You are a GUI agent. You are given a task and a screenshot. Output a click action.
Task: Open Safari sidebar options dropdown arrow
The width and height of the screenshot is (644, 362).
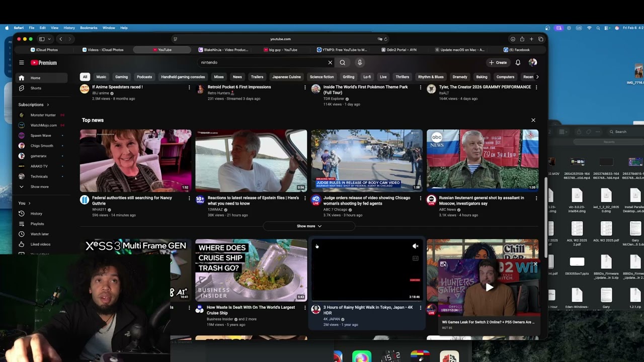(x=49, y=39)
